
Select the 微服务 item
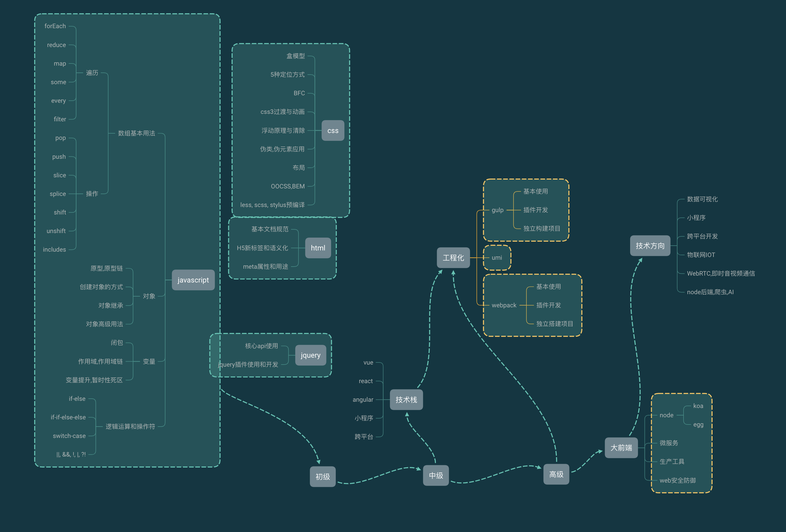[669, 443]
